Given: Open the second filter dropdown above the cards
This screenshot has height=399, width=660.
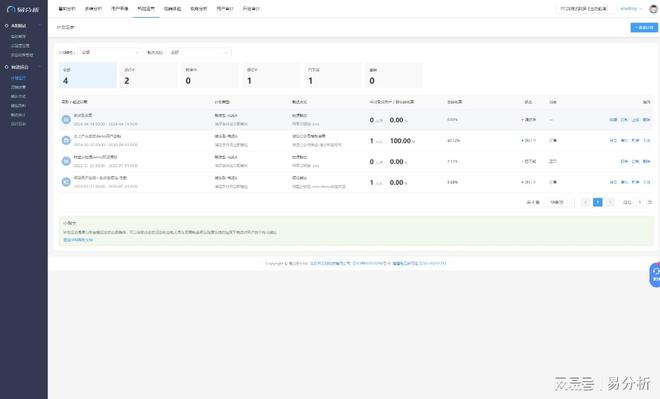Looking at the screenshot, I should pos(200,52).
